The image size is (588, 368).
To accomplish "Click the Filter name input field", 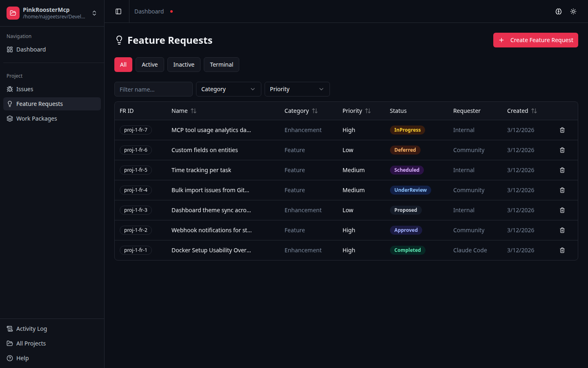I will point(154,89).
